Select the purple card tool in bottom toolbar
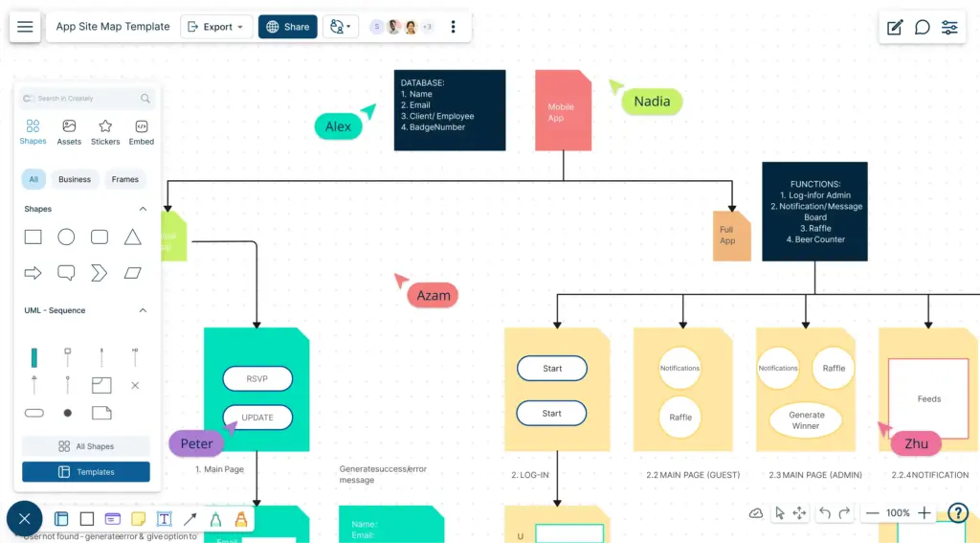 pos(113,519)
